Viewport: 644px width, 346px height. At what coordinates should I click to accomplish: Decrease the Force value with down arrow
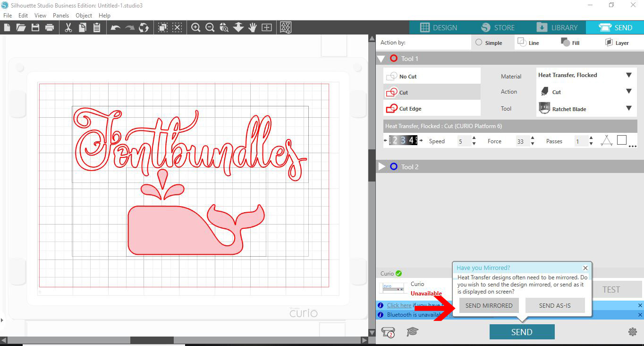533,144
